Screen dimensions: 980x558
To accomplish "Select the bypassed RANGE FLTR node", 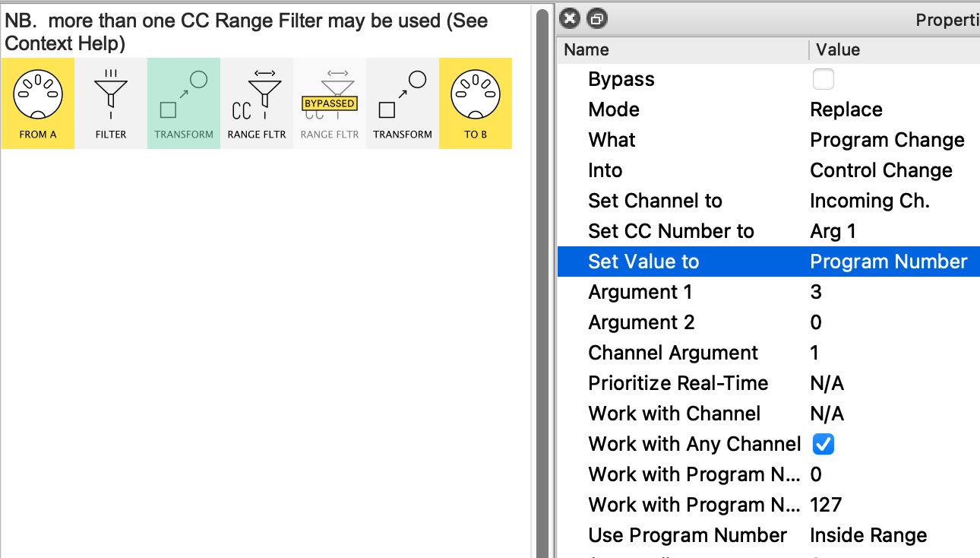I will (330, 103).
